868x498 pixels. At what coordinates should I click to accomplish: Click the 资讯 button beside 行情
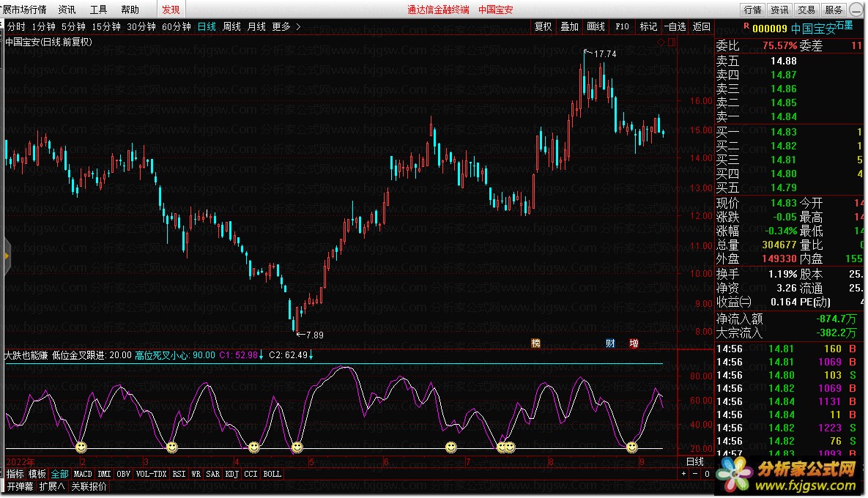(779, 10)
